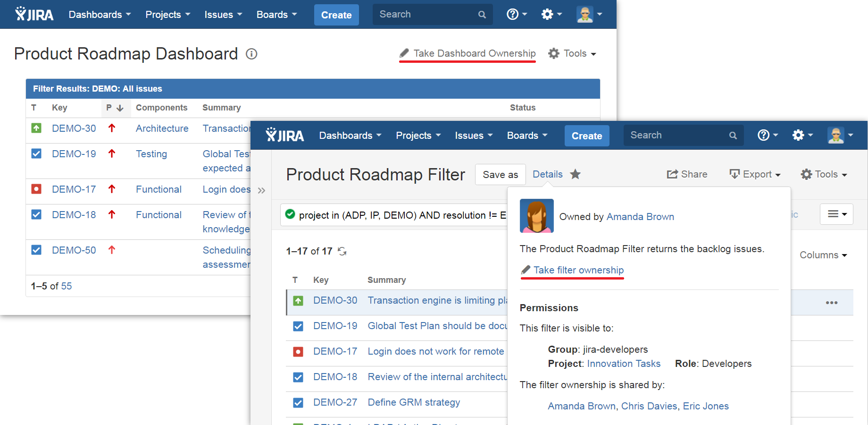
Task: Click the improvement icon of DEMO-30 in filter list
Action: click(x=298, y=300)
